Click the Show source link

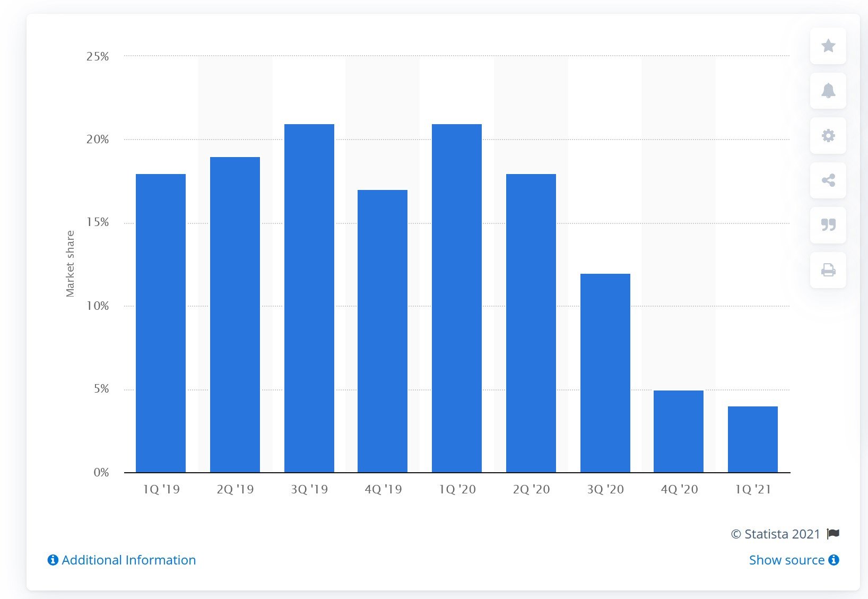786,560
